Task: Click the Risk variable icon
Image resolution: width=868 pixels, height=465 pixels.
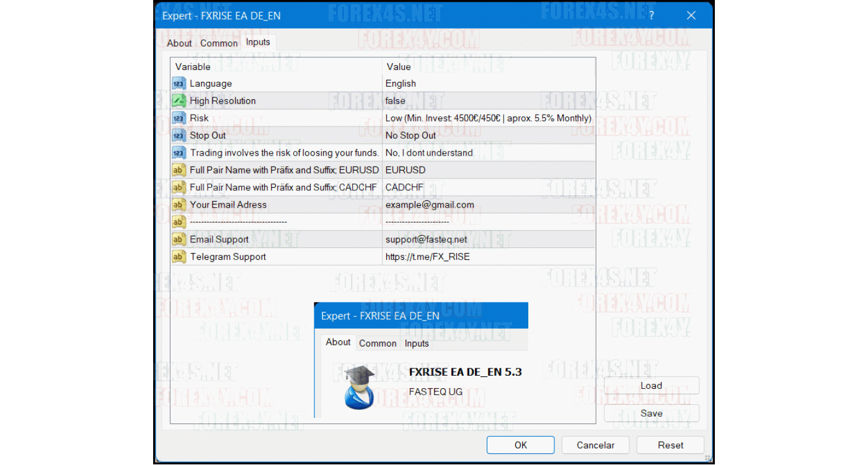Action: click(x=179, y=118)
